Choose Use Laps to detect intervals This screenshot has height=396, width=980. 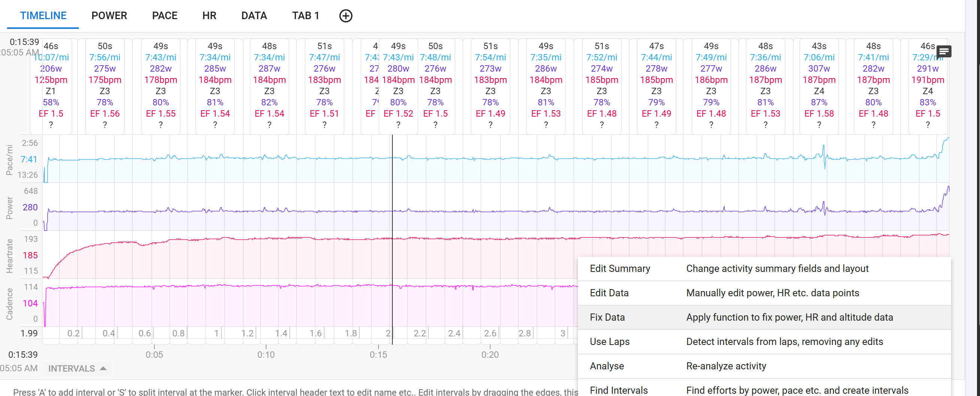tap(609, 342)
